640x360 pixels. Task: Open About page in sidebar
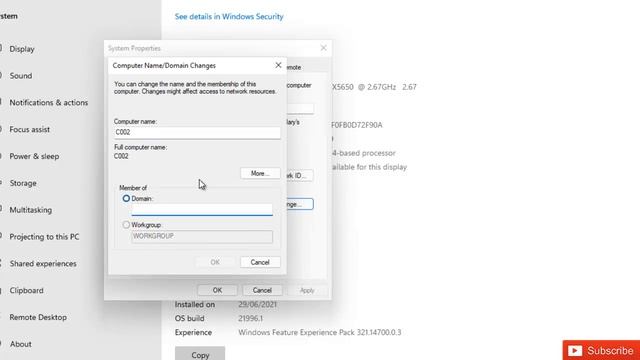pyautogui.click(x=20, y=344)
